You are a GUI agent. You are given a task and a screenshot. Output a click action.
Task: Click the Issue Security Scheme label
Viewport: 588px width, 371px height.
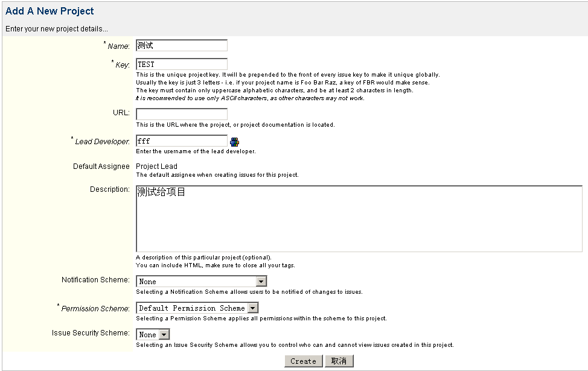tap(91, 333)
